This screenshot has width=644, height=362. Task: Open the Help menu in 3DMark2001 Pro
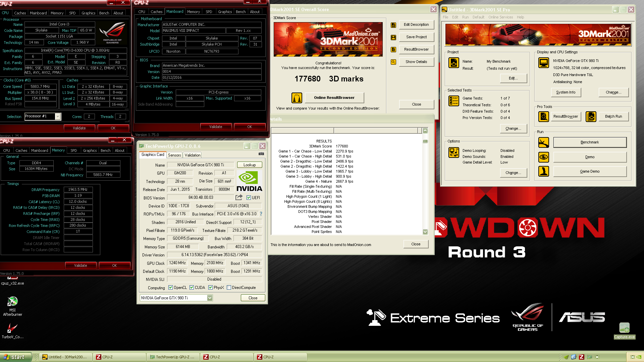pyautogui.click(x=520, y=17)
